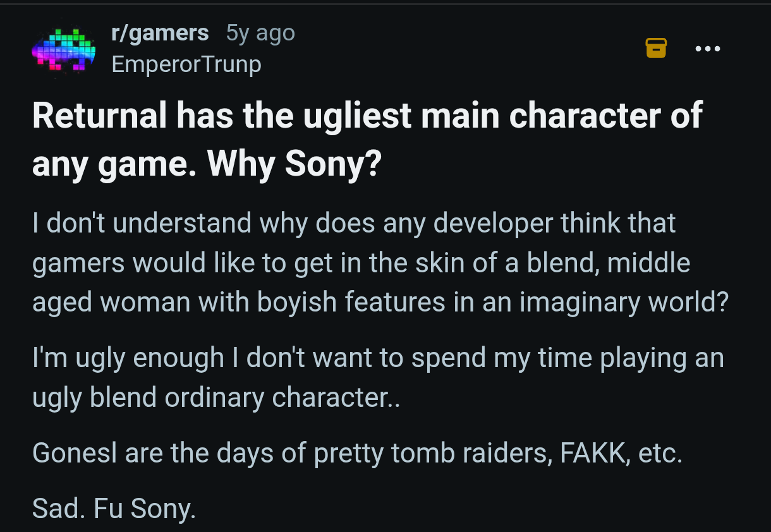Click the yellow archived post icon
The image size is (771, 532).
[x=655, y=48]
